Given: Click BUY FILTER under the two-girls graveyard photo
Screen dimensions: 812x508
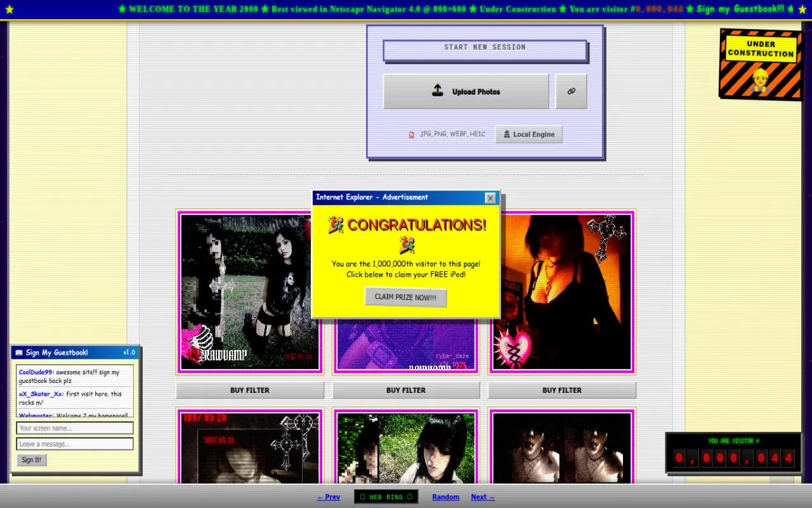Looking at the screenshot, I should pos(250,390).
